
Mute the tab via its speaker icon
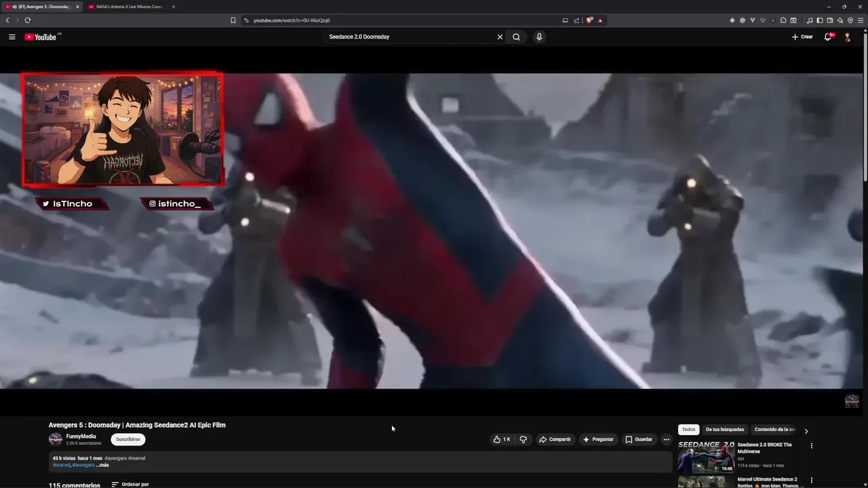pyautogui.click(x=14, y=7)
